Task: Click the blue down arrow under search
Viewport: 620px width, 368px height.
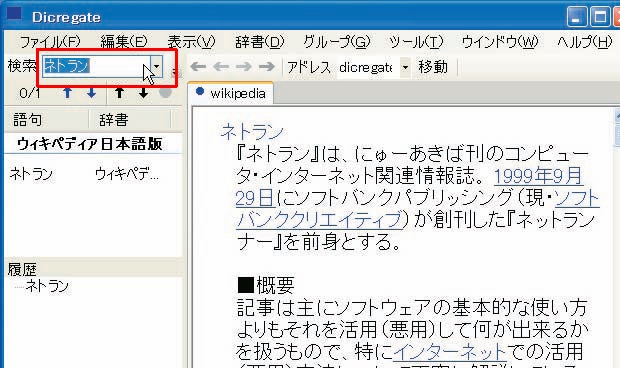Action: 91,93
